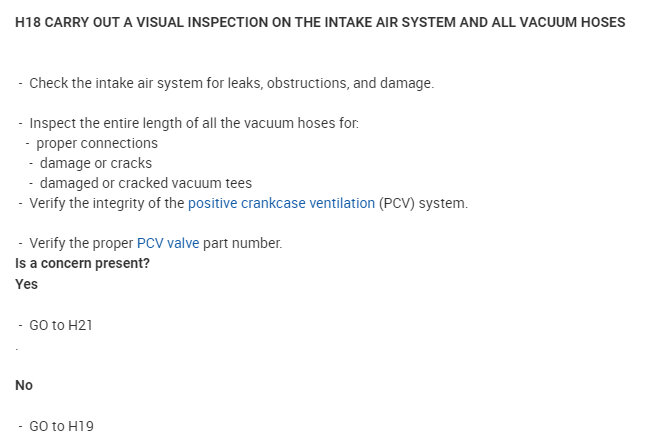
Task: Click the 'GO to H19' step
Action: (x=61, y=426)
